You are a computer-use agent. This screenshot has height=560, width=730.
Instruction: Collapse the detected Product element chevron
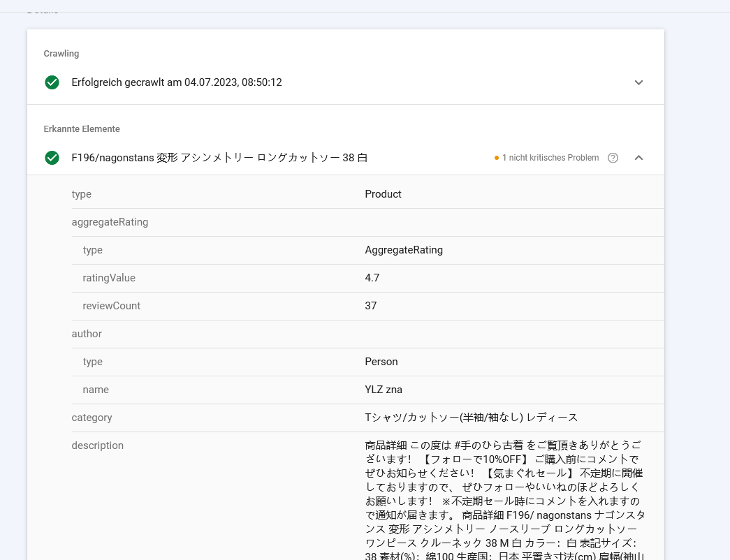pyautogui.click(x=638, y=158)
